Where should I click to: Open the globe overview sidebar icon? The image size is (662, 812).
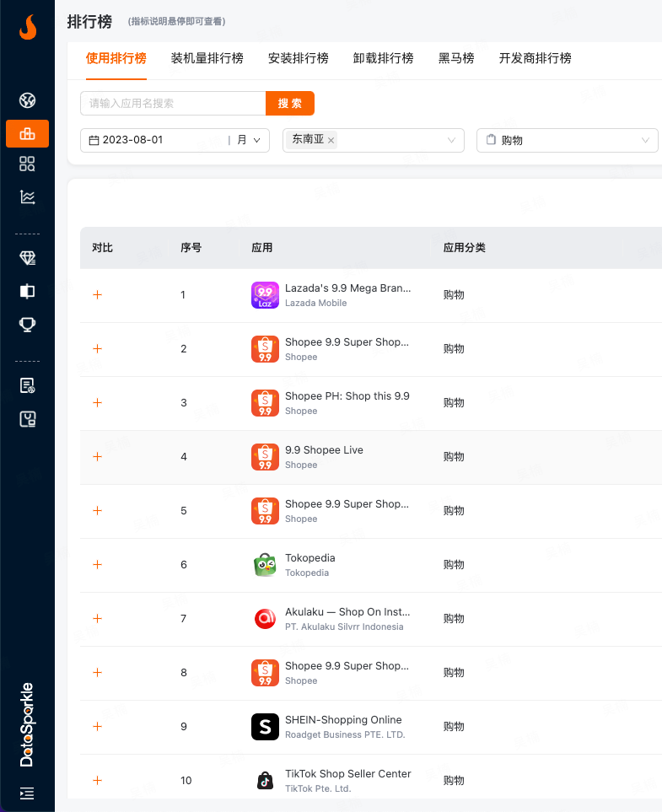[x=28, y=100]
